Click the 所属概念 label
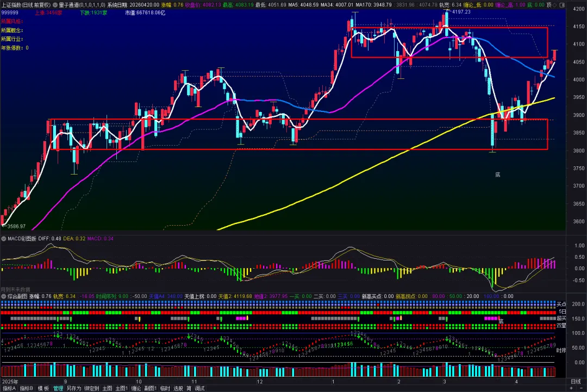Viewport: 587px width, 392px height. pos(12,30)
